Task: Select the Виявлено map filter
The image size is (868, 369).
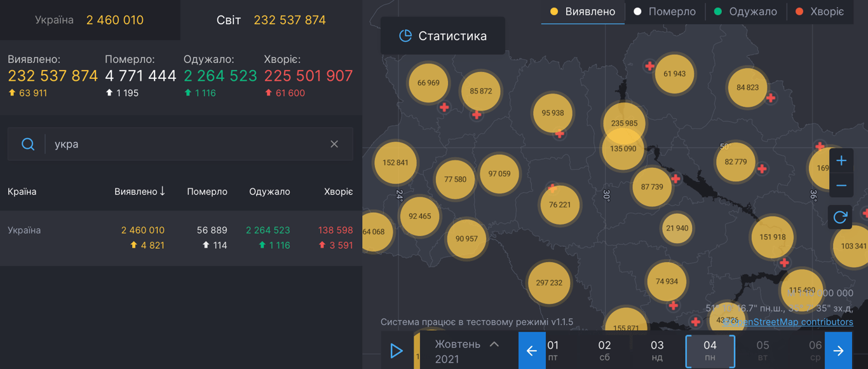Action: point(583,11)
